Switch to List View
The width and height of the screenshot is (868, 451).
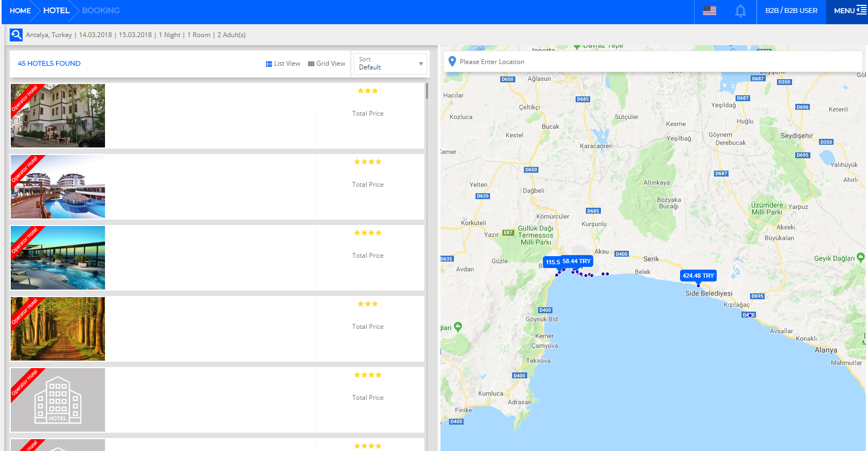pyautogui.click(x=283, y=64)
